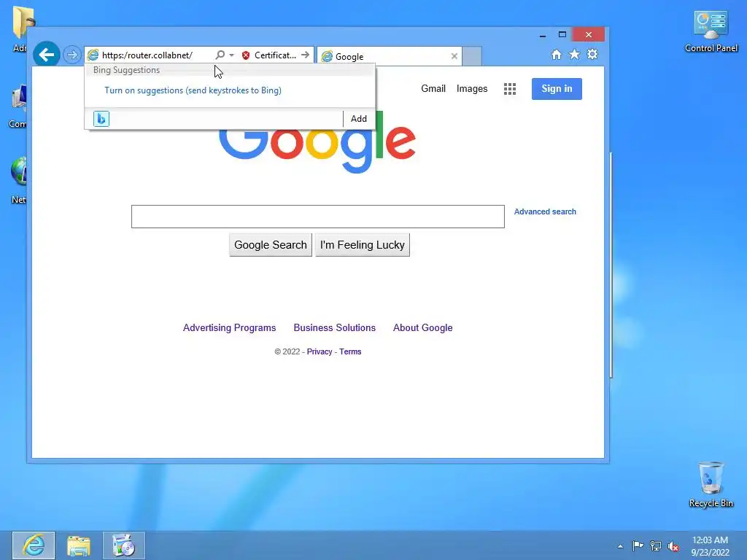Click the Google Search button
The width and height of the screenshot is (747, 560).
271,245
